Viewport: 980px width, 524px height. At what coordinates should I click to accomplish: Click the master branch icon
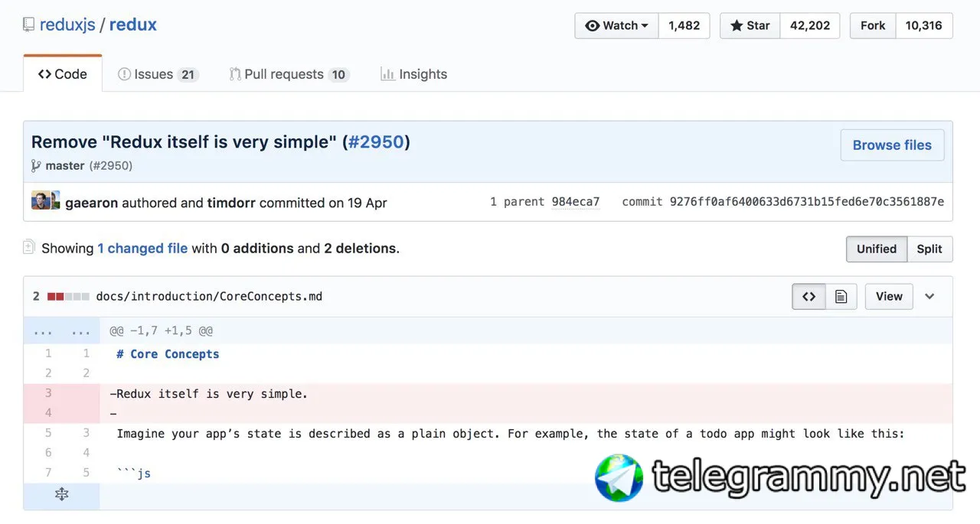[x=36, y=165]
